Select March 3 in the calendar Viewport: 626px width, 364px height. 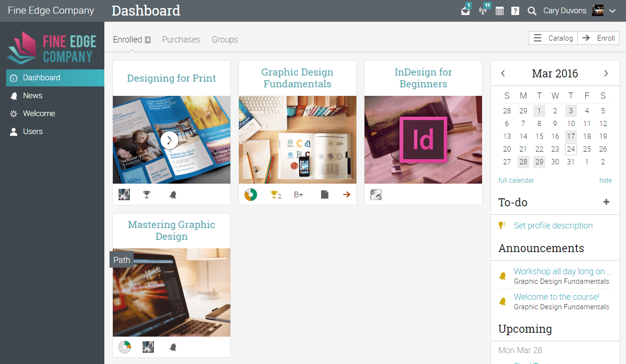[x=571, y=111]
